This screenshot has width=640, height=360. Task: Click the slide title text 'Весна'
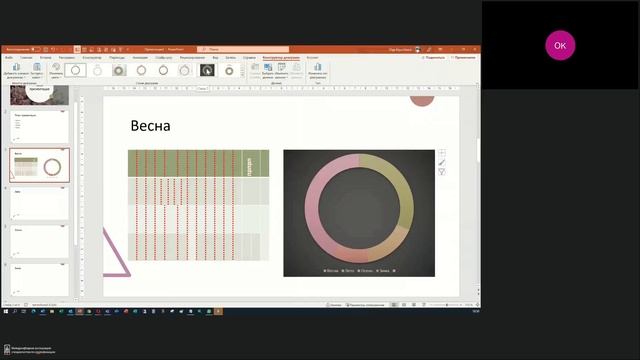pos(150,126)
